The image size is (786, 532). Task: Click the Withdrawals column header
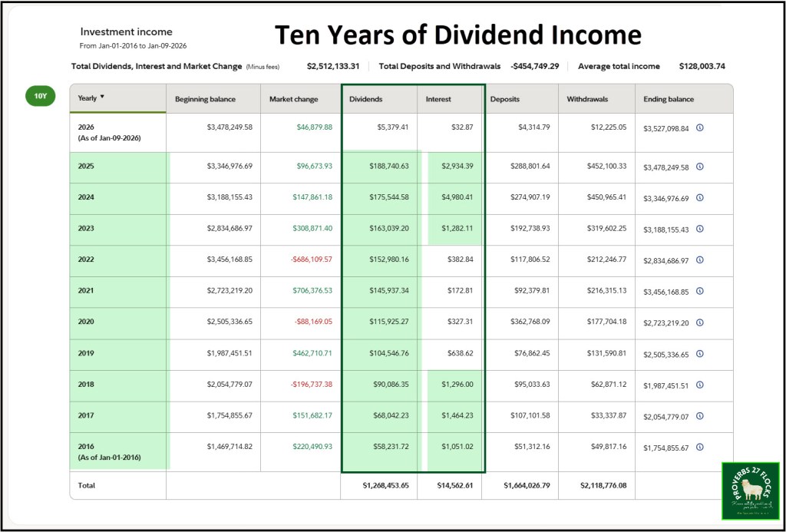tap(588, 99)
